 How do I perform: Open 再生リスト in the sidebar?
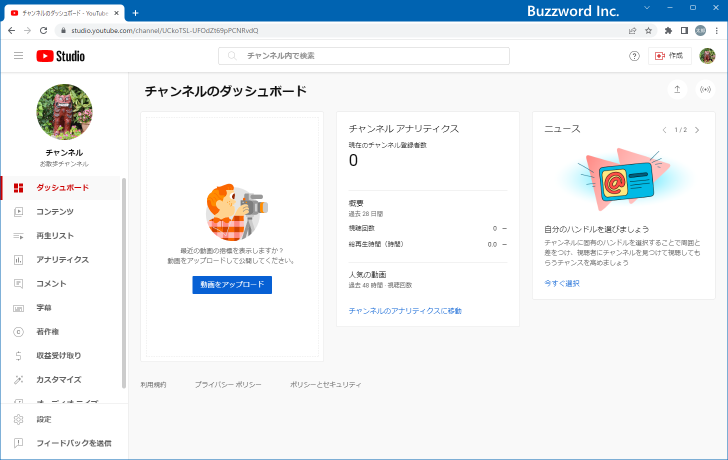61,236
